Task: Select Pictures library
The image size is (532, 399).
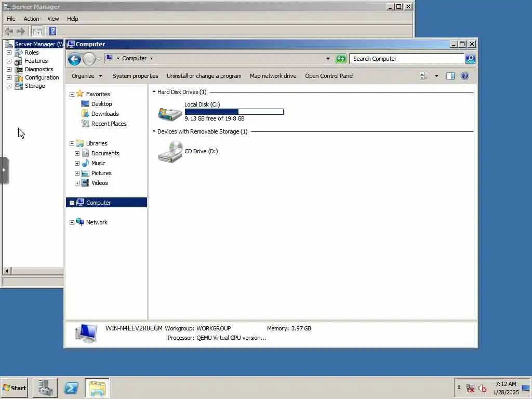Action: [101, 173]
